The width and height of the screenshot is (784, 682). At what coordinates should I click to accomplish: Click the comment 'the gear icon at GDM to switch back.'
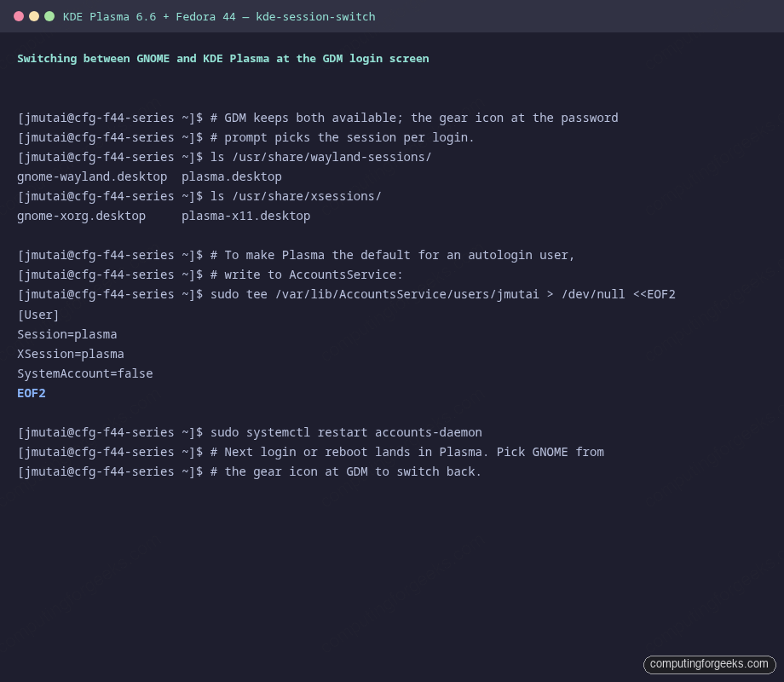pos(353,471)
